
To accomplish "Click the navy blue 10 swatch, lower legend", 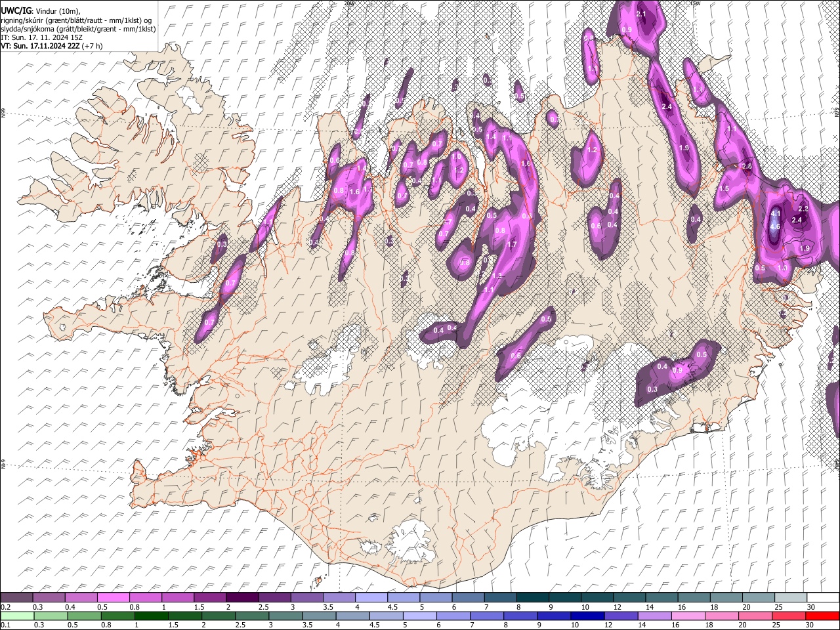I will click(586, 616).
